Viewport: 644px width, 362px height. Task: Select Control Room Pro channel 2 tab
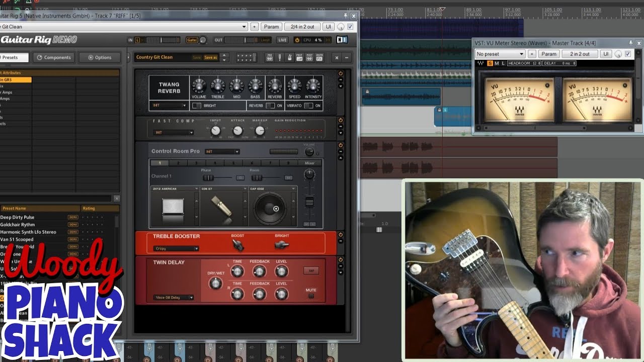click(179, 163)
